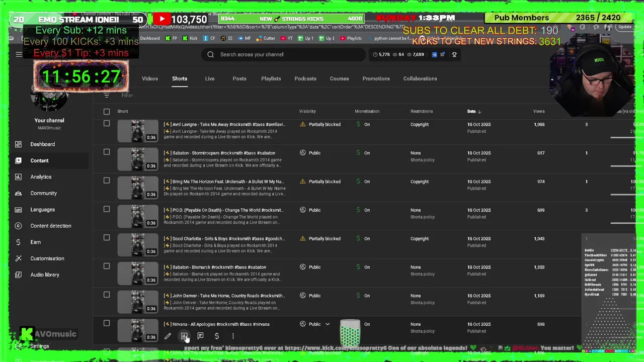Open the Posts tab
This screenshot has width=644, height=362.
pos(239,78)
